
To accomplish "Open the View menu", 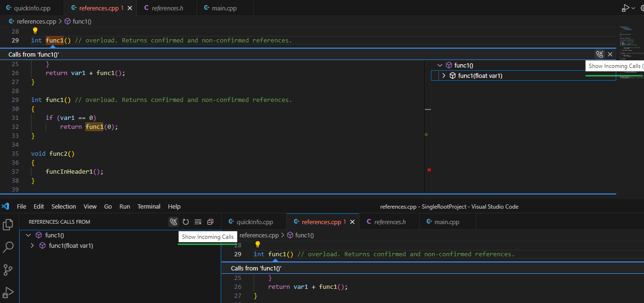I will (x=90, y=206).
